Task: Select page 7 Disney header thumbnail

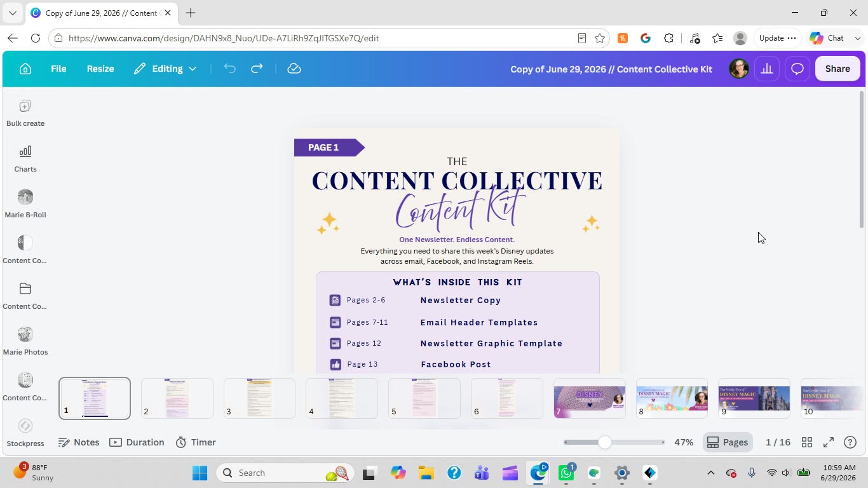Action: (x=590, y=398)
